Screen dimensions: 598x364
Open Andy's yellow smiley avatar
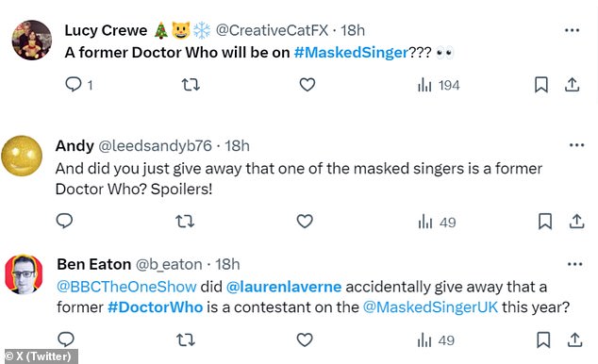coord(22,156)
